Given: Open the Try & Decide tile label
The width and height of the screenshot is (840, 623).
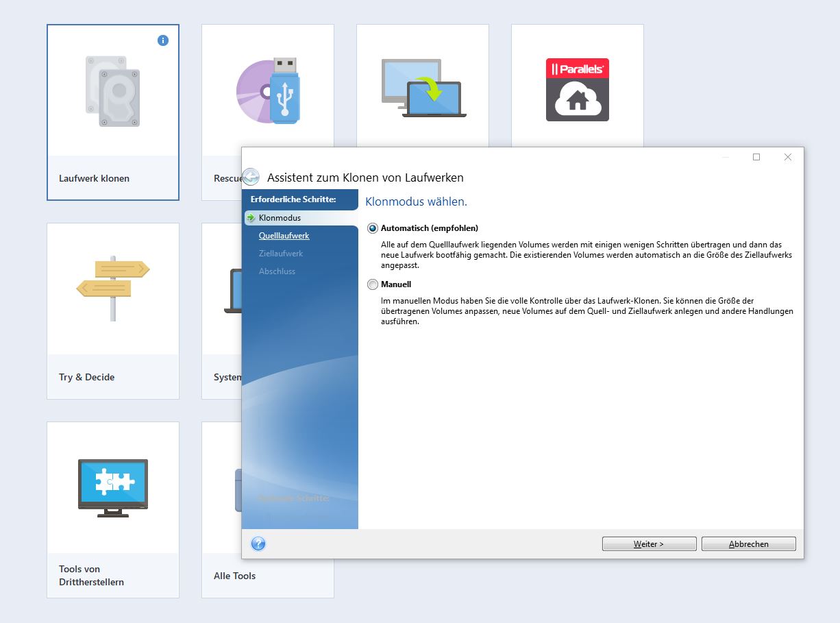Looking at the screenshot, I should [86, 377].
